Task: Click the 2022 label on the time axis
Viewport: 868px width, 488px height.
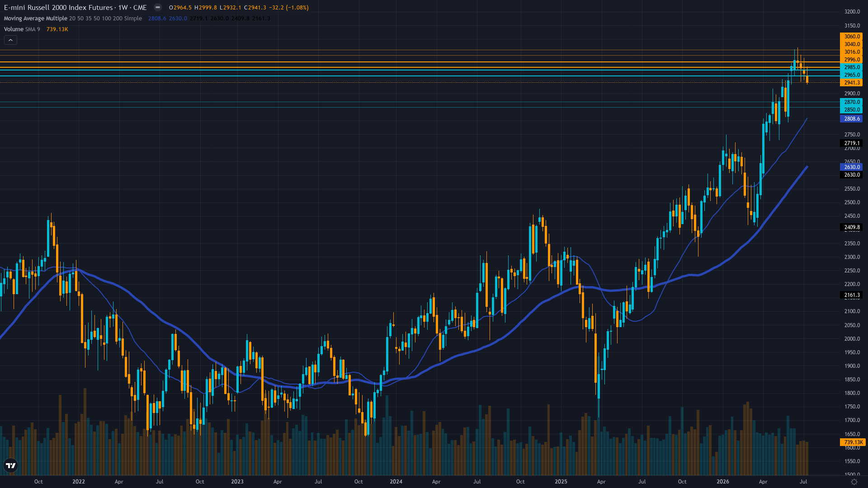Action: pos(79,482)
